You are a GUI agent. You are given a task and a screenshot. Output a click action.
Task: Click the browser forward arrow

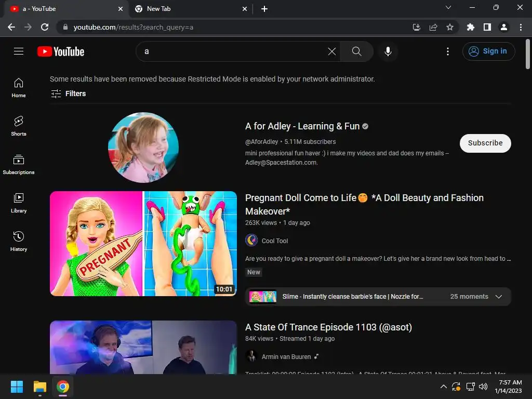pos(28,27)
